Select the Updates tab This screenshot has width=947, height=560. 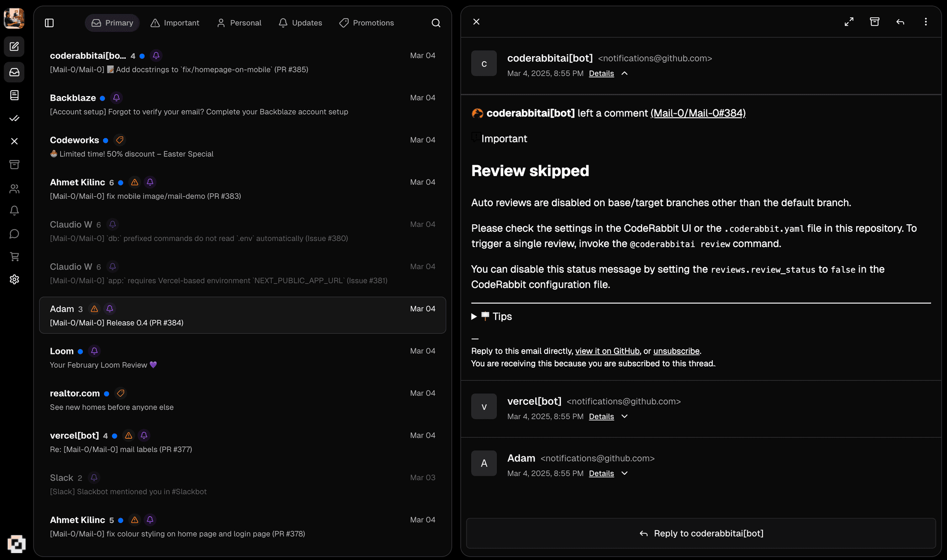click(x=300, y=23)
